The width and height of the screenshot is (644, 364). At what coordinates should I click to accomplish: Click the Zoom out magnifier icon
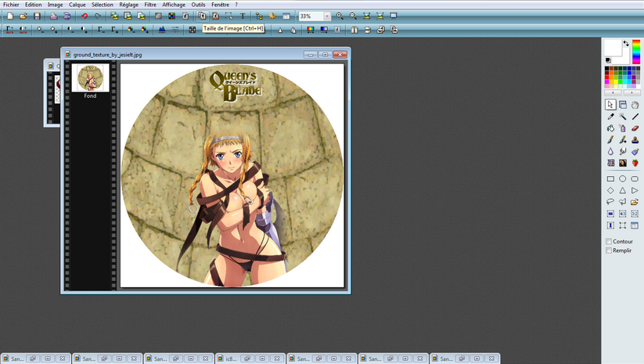353,16
